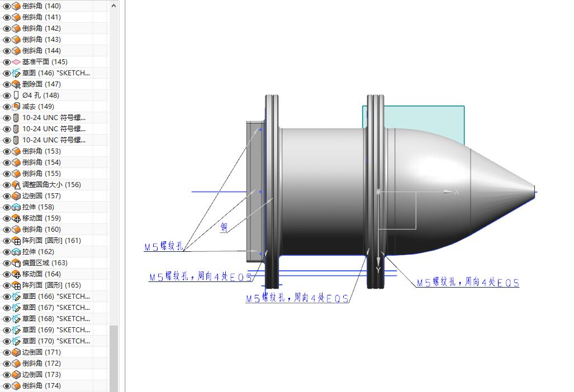Select 草图 (169) "SKETCH..." row

[x=55, y=330]
